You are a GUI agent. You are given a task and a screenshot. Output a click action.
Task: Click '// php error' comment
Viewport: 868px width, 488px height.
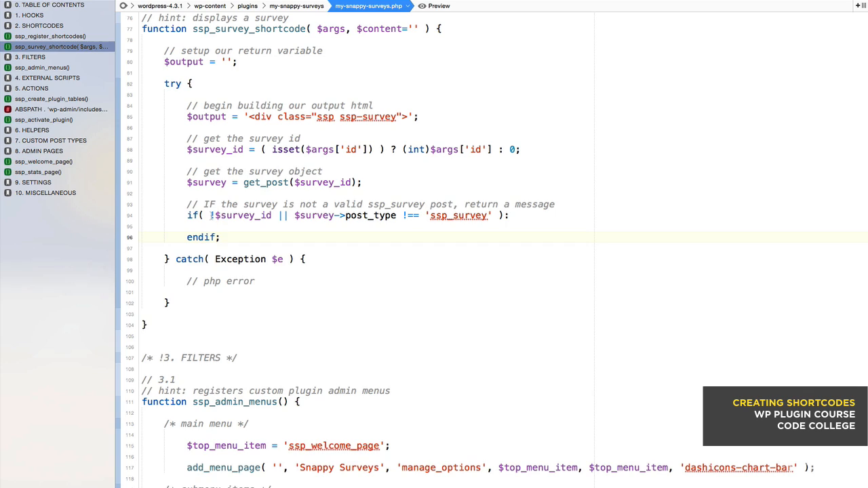coord(220,281)
